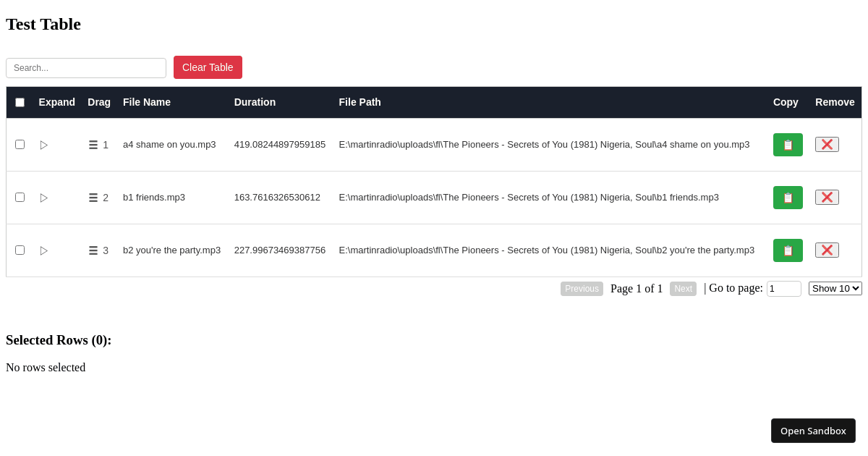
Task: Remove the b2 you're the party.mp3 row
Action: (x=827, y=250)
